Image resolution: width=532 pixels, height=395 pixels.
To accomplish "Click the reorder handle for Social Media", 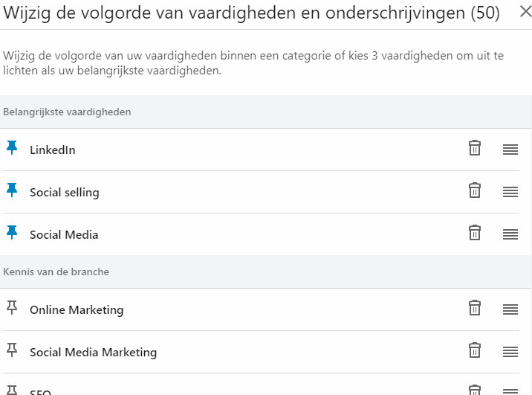I will 510,234.
